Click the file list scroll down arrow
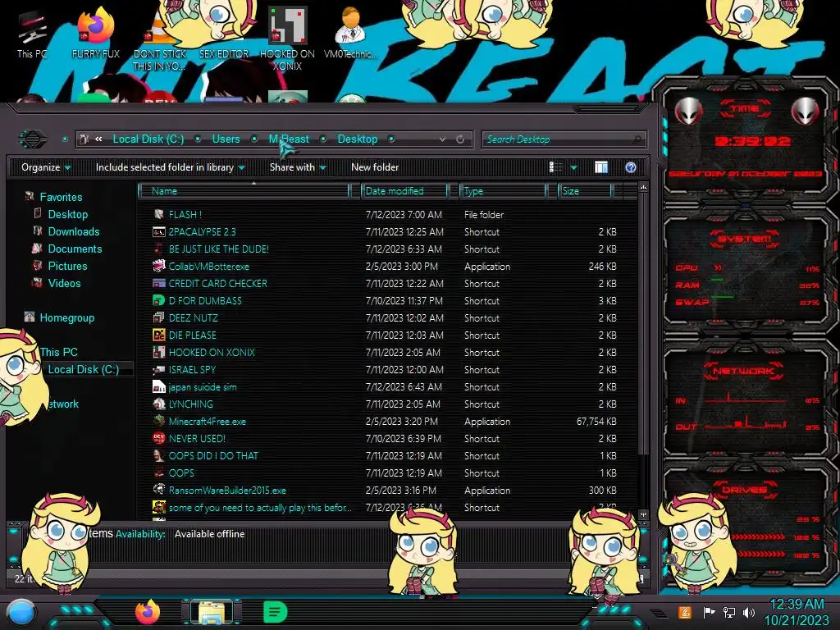 [x=643, y=514]
